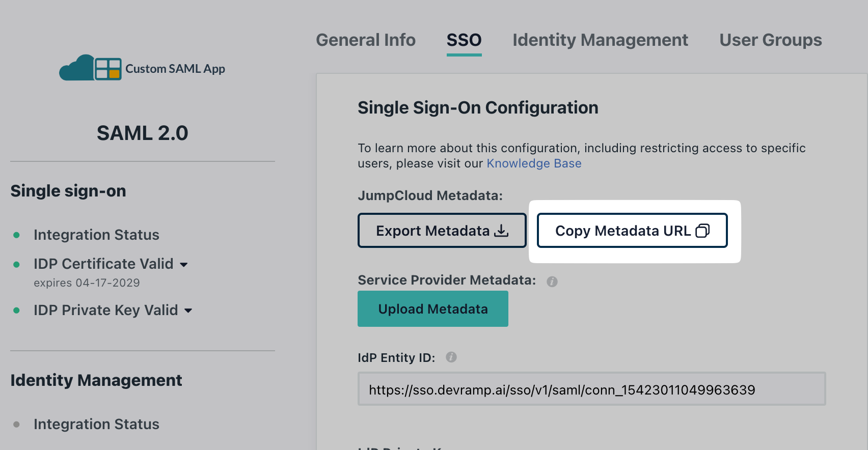Open the Knowledge Base link
Image resolution: width=868 pixels, height=450 pixels.
click(x=534, y=163)
